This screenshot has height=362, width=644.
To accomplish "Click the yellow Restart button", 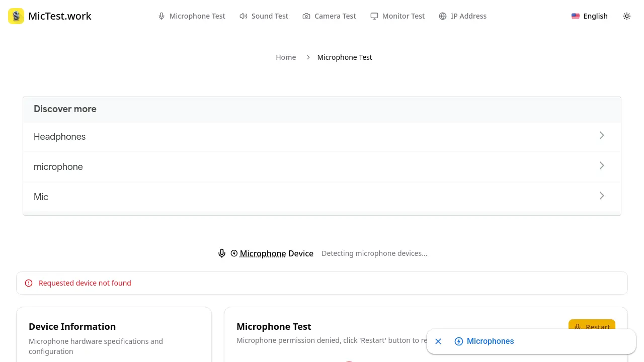I will (592, 327).
